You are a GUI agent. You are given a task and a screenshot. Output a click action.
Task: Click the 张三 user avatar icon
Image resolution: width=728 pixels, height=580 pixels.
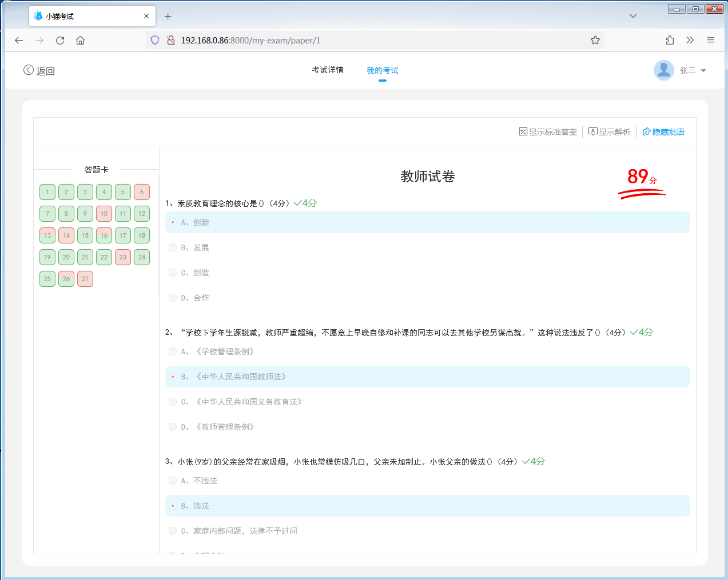click(663, 70)
